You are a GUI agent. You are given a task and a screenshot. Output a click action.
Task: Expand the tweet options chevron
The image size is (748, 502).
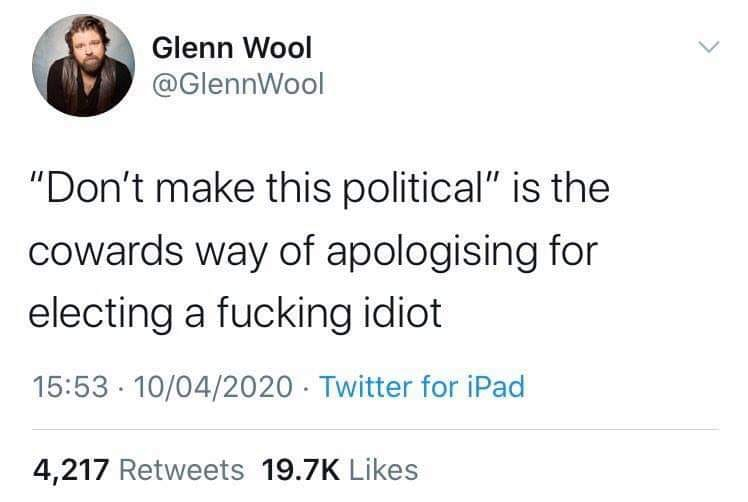pos(709,47)
